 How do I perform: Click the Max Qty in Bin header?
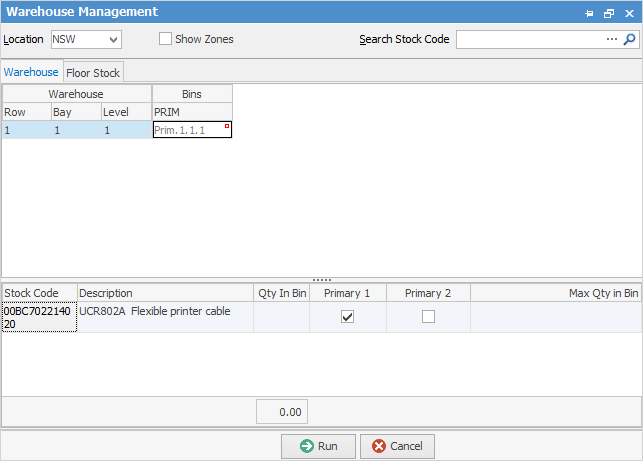pyautogui.click(x=555, y=293)
